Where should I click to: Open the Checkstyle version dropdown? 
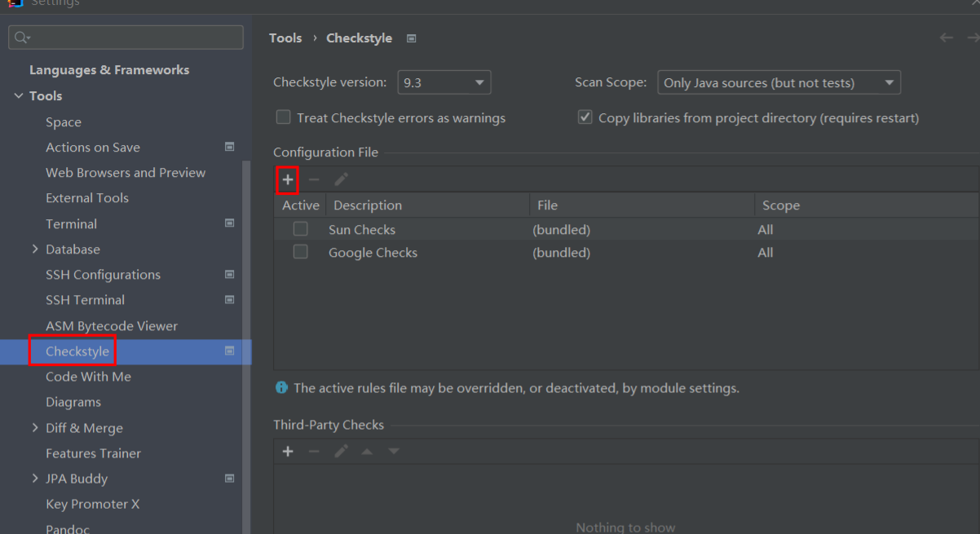(x=444, y=82)
